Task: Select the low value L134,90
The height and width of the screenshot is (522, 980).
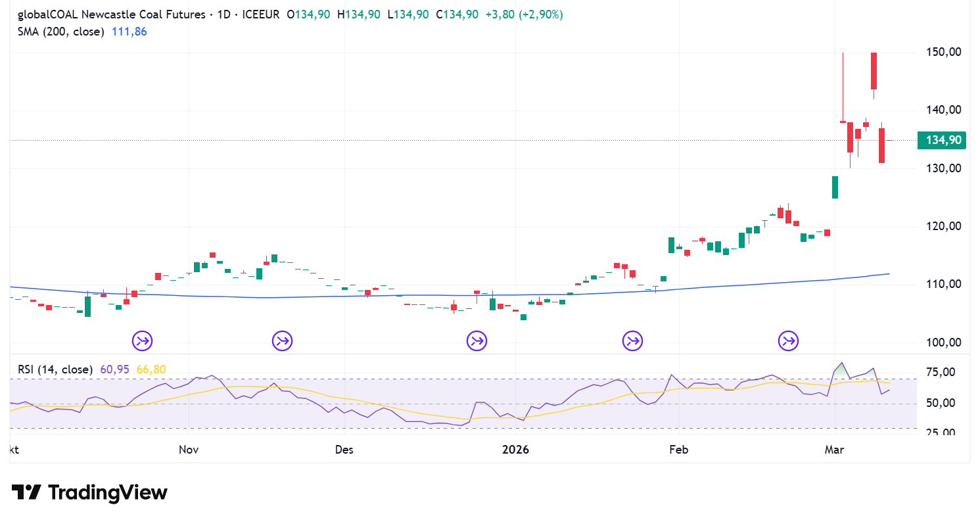Action: click(x=409, y=14)
